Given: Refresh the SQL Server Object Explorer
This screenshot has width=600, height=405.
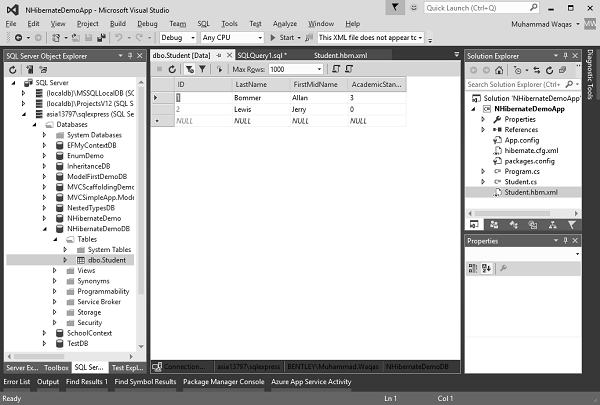Looking at the screenshot, I should [x=13, y=70].
